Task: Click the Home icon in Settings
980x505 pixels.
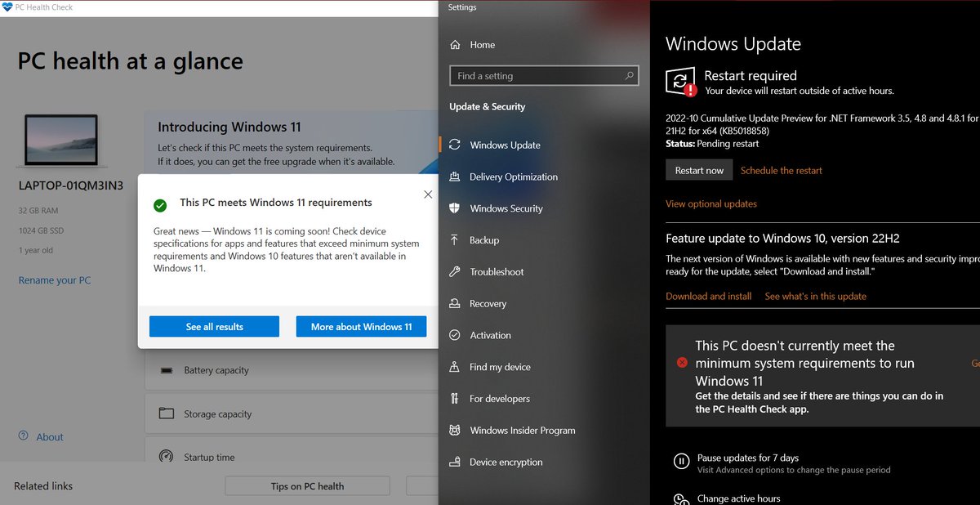Action: coord(455,45)
